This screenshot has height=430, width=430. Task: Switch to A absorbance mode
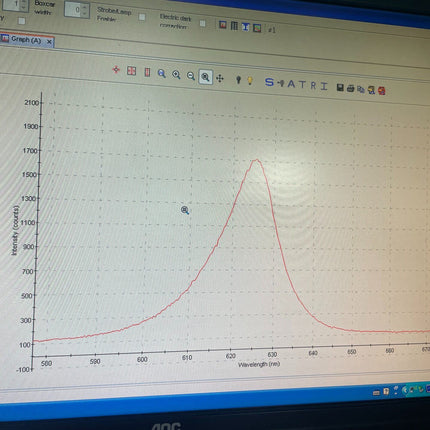(x=291, y=83)
